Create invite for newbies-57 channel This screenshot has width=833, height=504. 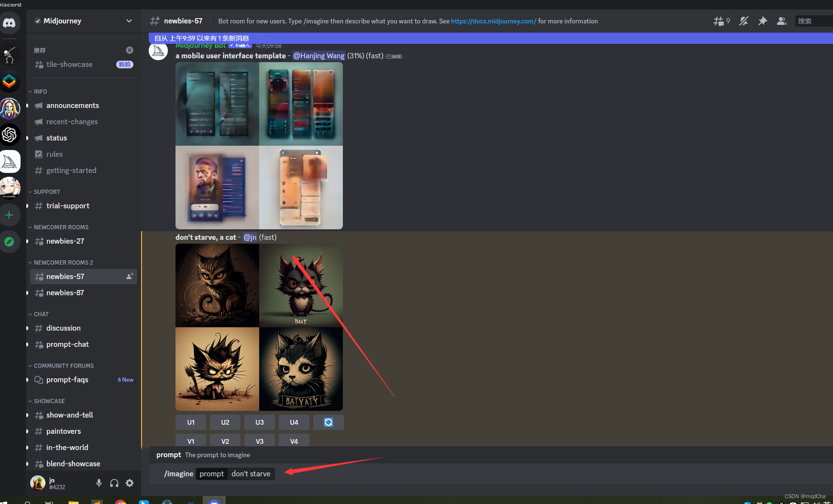[130, 277]
